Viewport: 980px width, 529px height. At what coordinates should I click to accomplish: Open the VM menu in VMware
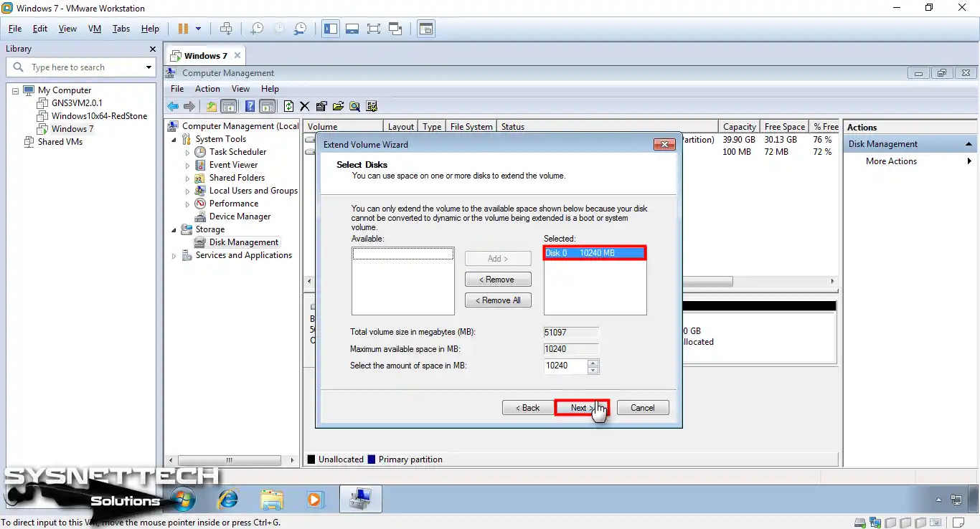pyautogui.click(x=94, y=29)
